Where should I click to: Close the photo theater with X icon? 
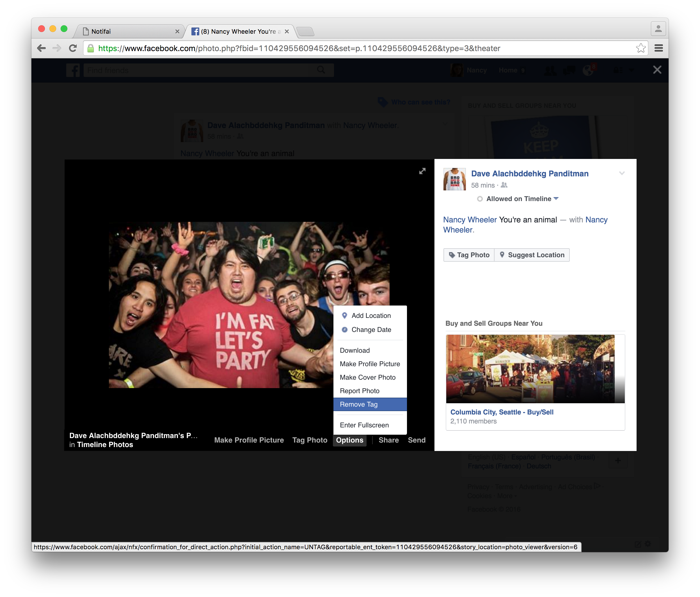(x=657, y=70)
